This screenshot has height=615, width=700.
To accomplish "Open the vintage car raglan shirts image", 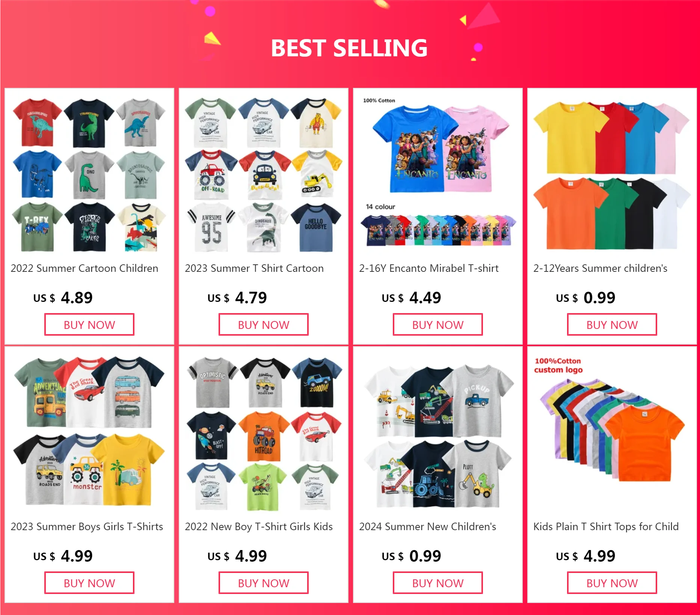I will pyautogui.click(x=264, y=174).
